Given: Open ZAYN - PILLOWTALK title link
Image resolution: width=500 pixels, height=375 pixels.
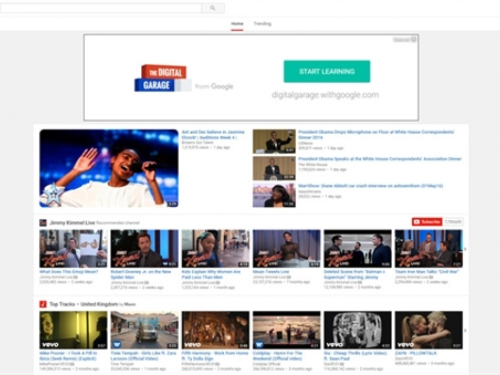Looking at the screenshot, I should tap(416, 353).
